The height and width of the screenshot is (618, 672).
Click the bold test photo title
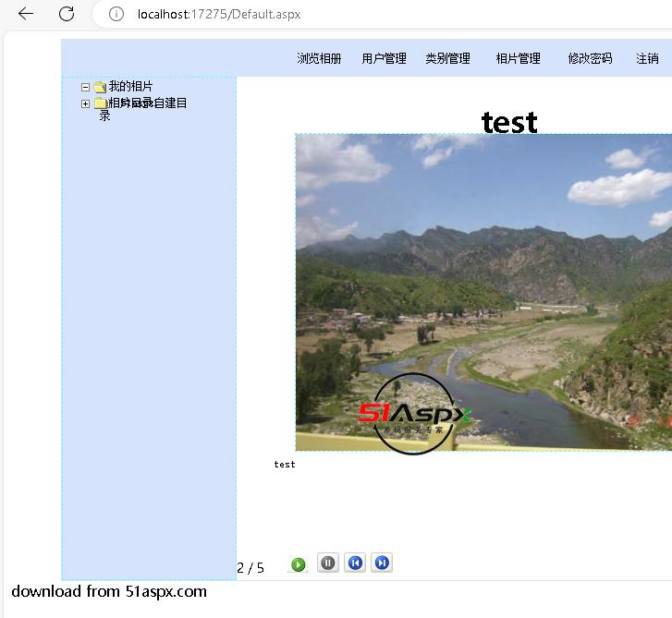(509, 123)
